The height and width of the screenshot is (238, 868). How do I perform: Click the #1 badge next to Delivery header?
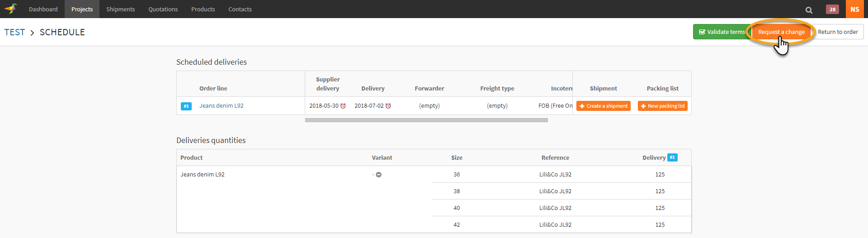coord(672,157)
